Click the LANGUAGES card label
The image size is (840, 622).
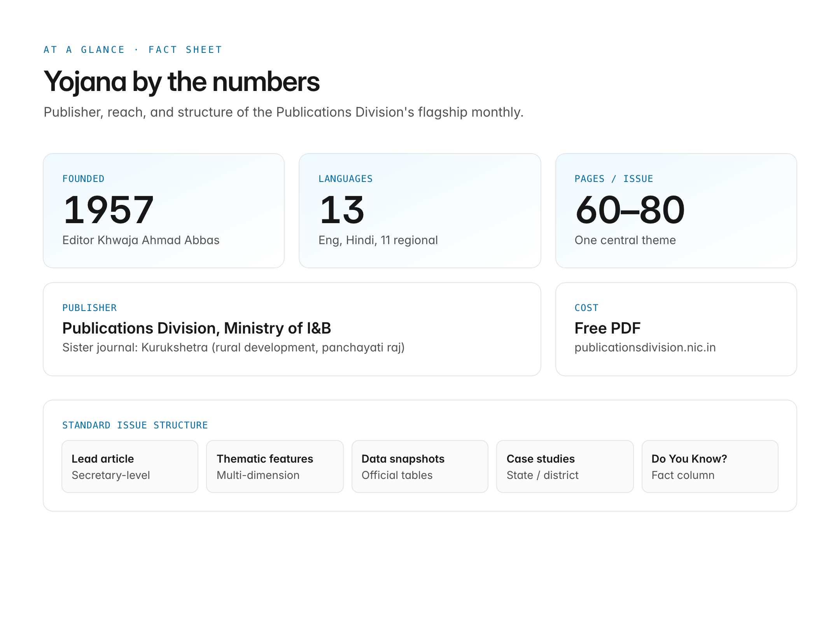345,179
